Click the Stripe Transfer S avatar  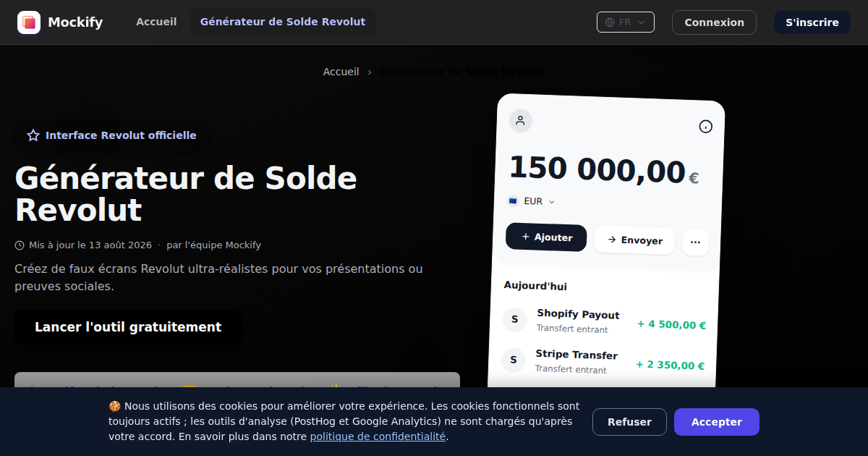click(513, 360)
